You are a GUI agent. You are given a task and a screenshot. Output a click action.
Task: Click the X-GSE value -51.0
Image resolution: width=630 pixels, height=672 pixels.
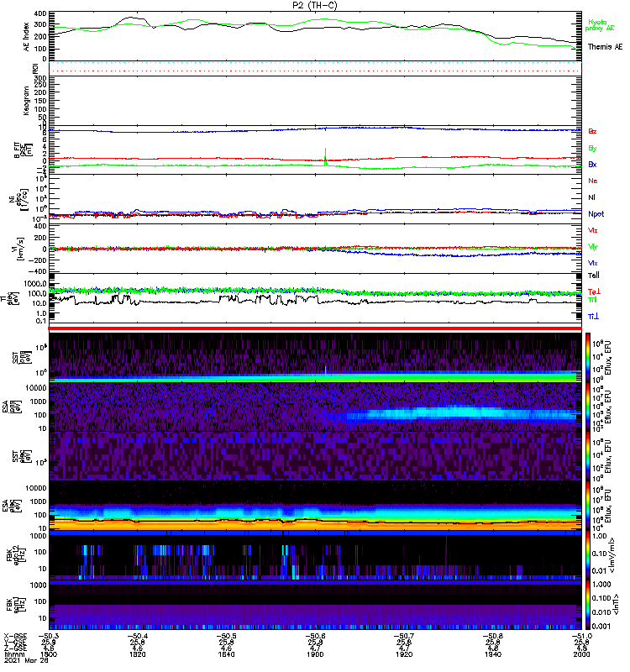pyautogui.click(x=581, y=636)
